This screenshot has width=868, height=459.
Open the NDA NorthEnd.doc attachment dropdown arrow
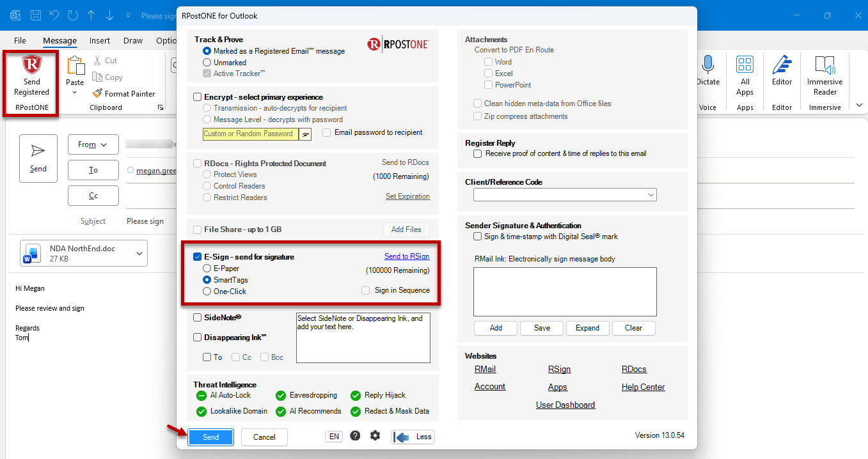[139, 254]
